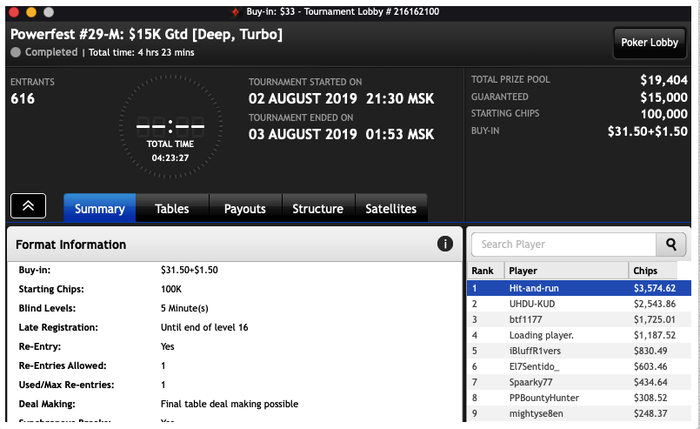Sort players by Rank column header

(x=486, y=271)
